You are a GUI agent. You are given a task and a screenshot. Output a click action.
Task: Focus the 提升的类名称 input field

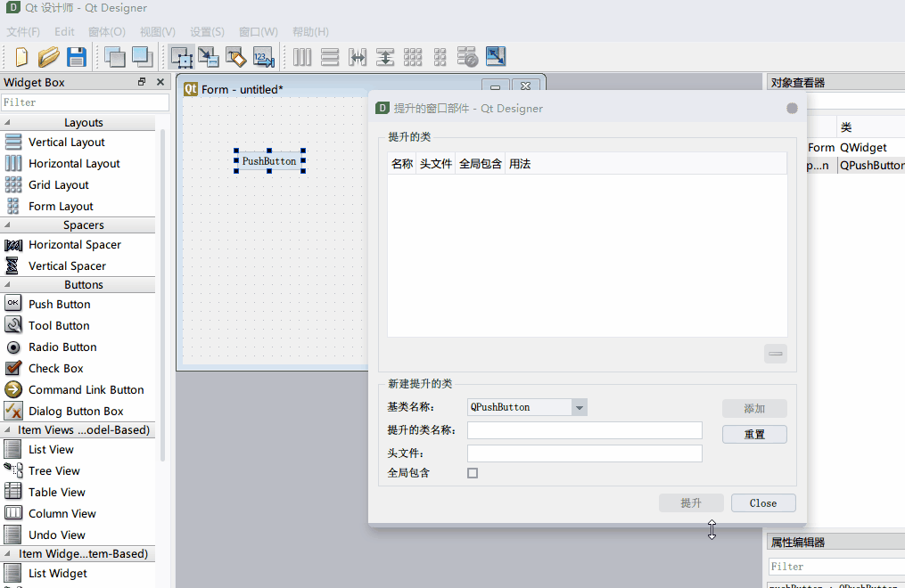coord(585,430)
